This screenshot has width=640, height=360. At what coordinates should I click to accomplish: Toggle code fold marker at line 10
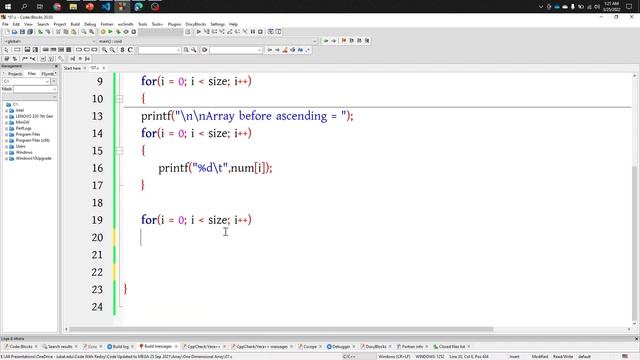119,99
